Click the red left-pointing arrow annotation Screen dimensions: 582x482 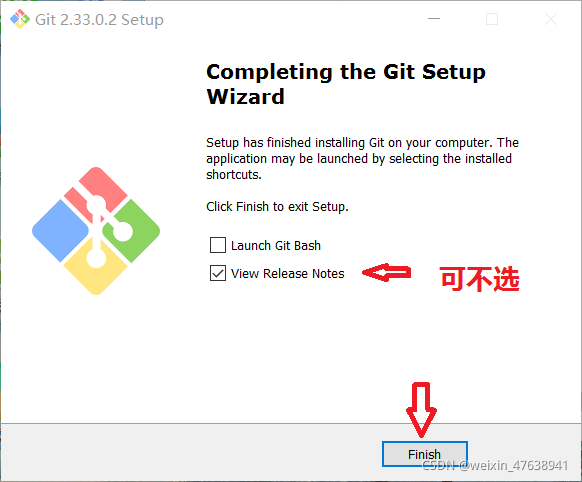[386, 273]
